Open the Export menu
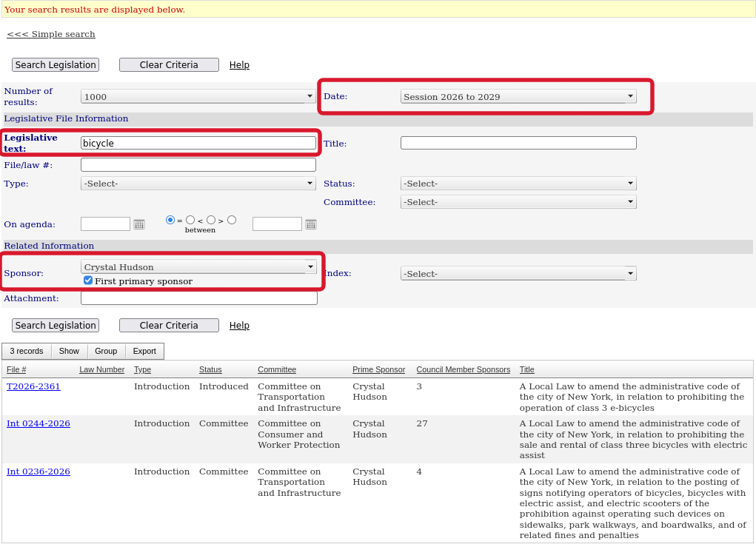The height and width of the screenshot is (547, 756). pyautogui.click(x=144, y=351)
